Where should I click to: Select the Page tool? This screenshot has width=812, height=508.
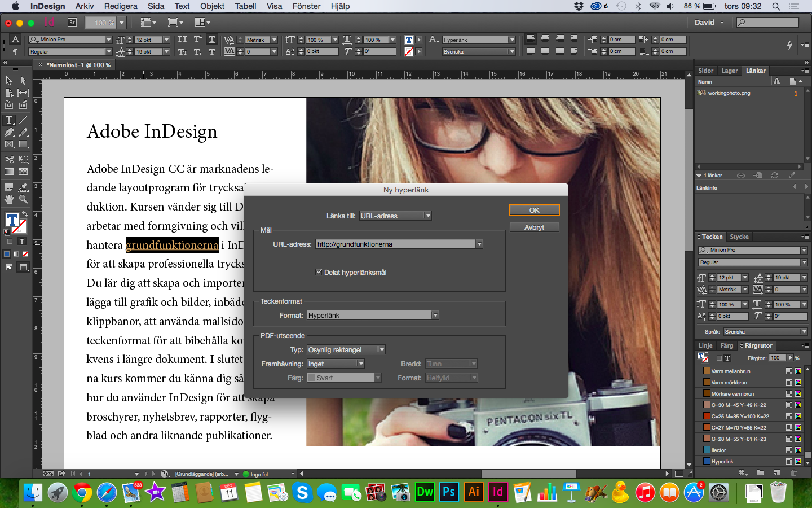point(9,93)
